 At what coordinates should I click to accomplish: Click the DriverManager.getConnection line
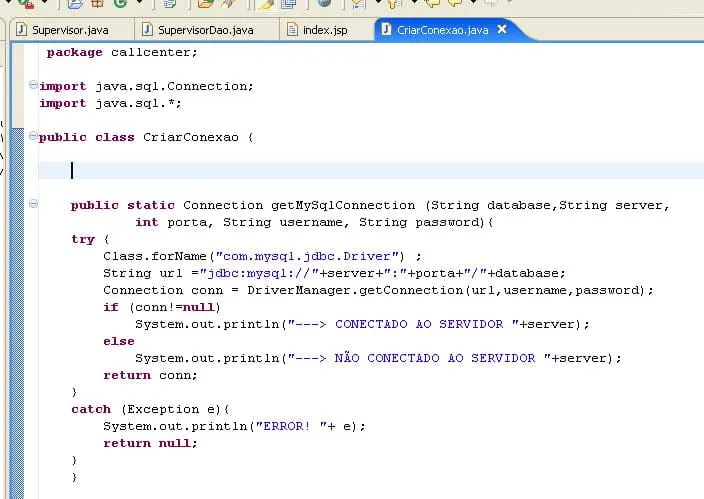click(x=378, y=291)
